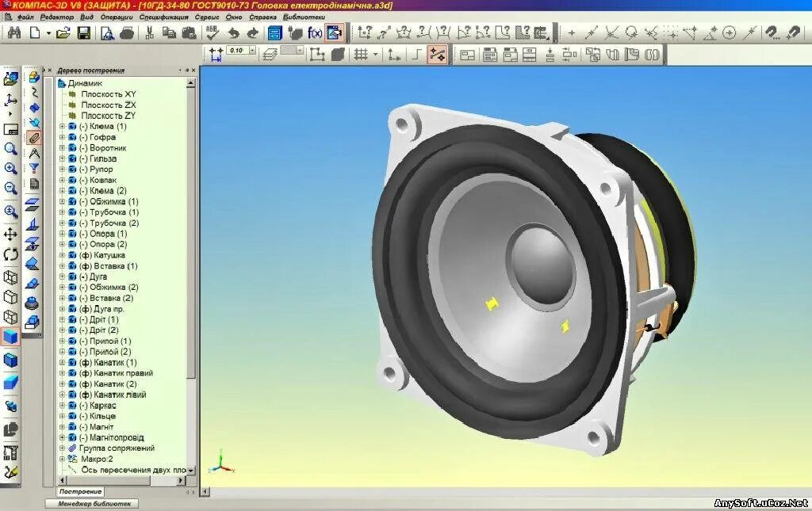Click the current step cursor icon

(216, 55)
